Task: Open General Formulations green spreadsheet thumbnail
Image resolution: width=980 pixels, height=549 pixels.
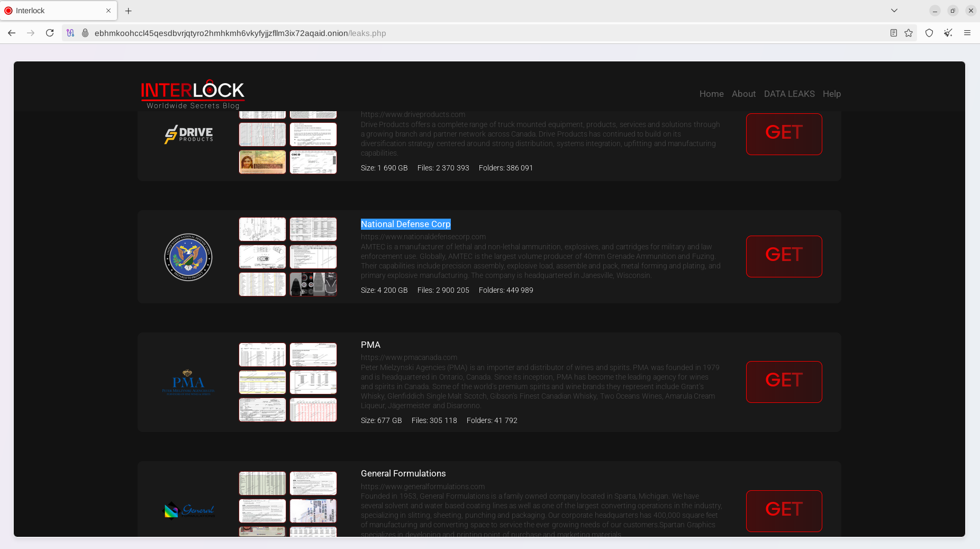Action: coord(262,483)
